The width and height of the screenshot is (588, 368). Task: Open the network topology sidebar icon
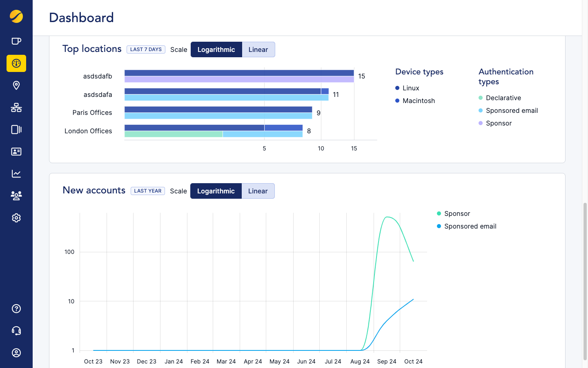[16, 108]
